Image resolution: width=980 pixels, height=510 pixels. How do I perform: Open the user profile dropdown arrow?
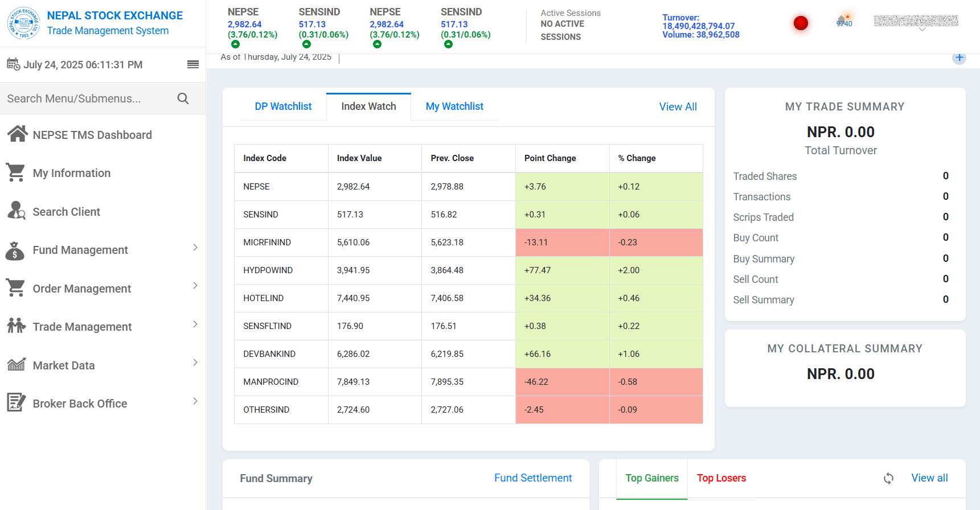click(x=922, y=30)
